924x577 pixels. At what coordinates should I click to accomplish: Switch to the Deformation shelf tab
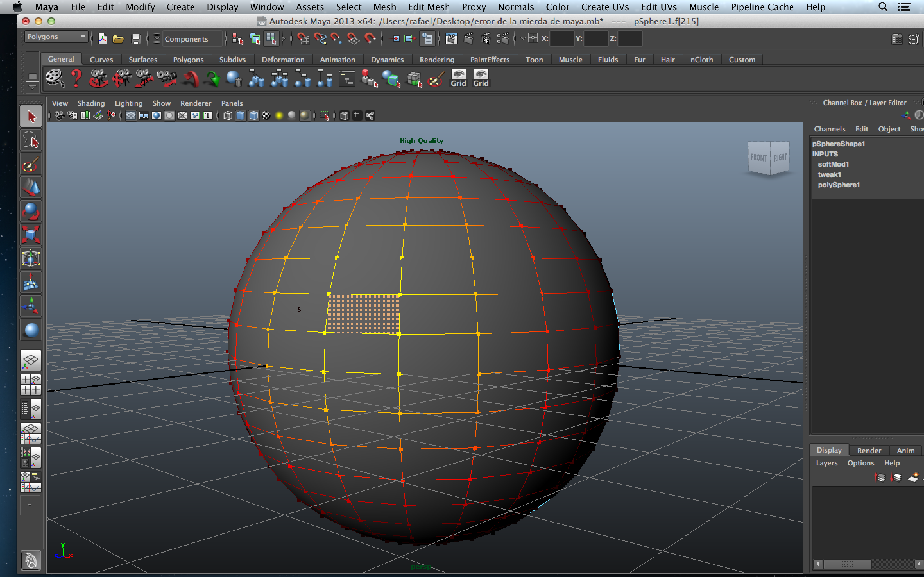[283, 60]
